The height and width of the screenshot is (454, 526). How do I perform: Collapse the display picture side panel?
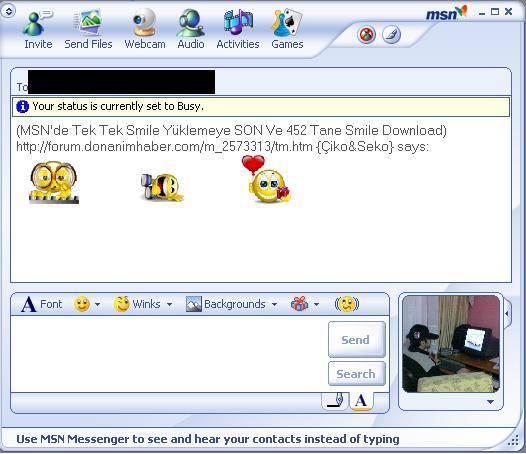[x=507, y=313]
